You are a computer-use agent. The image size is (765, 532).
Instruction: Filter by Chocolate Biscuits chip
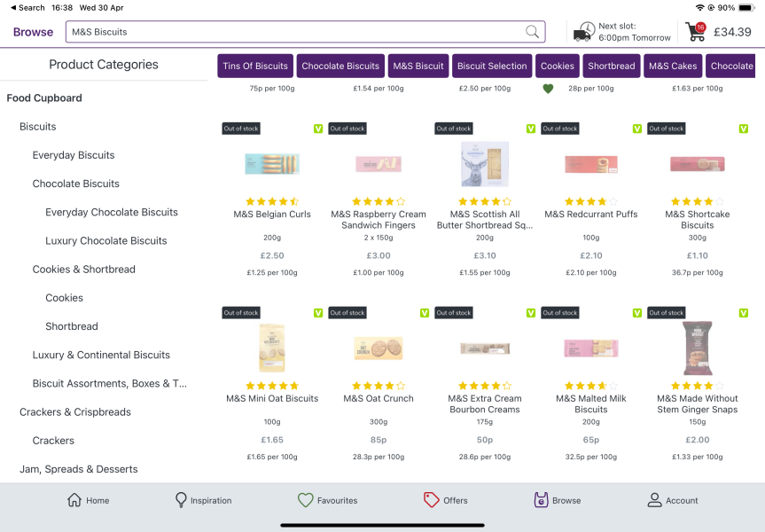point(340,66)
